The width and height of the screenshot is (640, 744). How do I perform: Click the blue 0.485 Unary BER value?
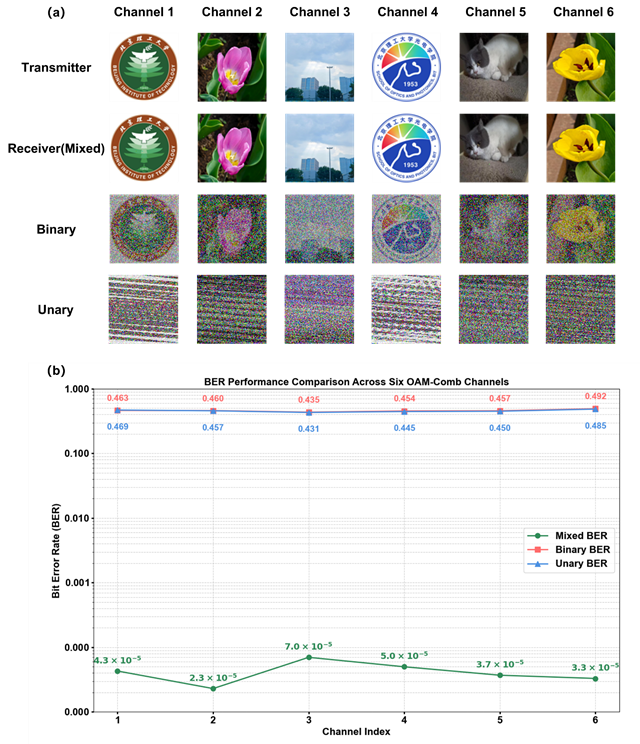click(x=595, y=426)
